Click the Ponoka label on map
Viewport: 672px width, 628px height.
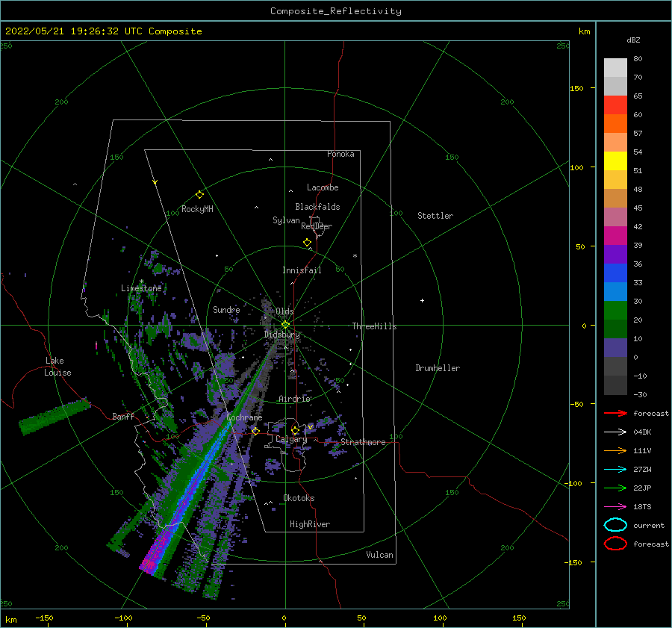click(x=340, y=154)
